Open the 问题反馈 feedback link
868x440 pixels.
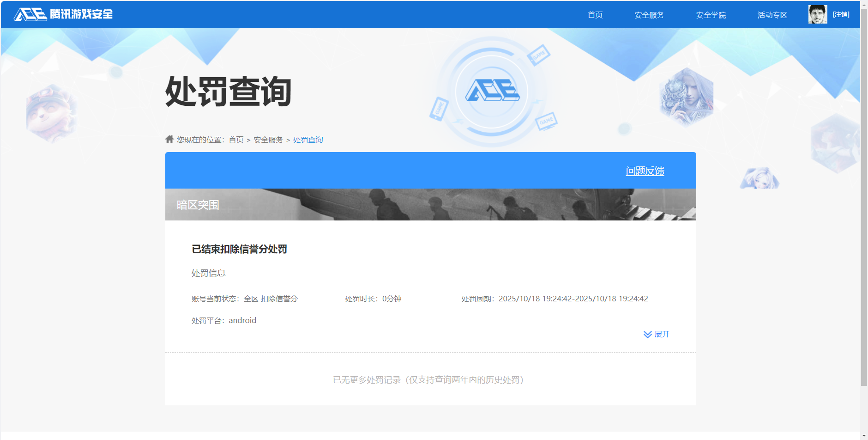(x=645, y=171)
